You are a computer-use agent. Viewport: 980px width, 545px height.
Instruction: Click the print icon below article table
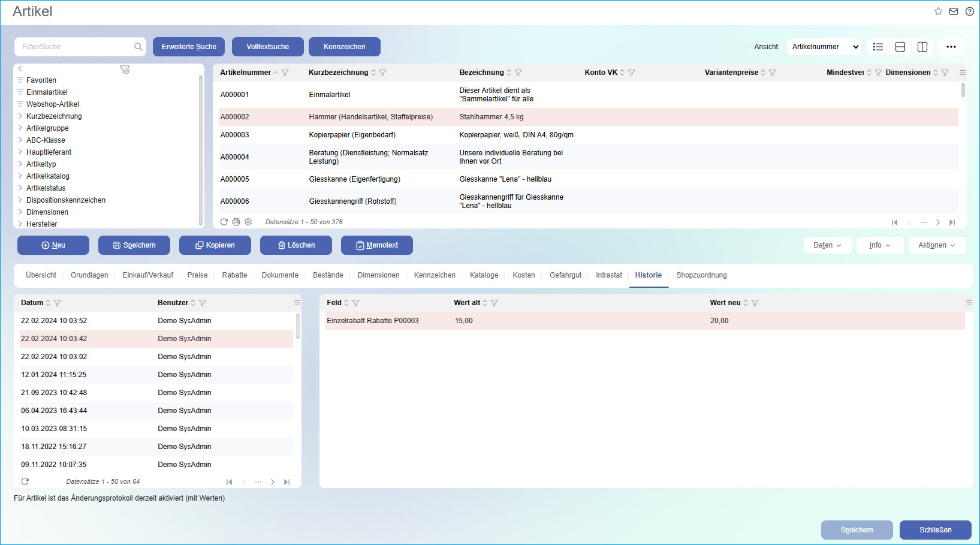[236, 222]
